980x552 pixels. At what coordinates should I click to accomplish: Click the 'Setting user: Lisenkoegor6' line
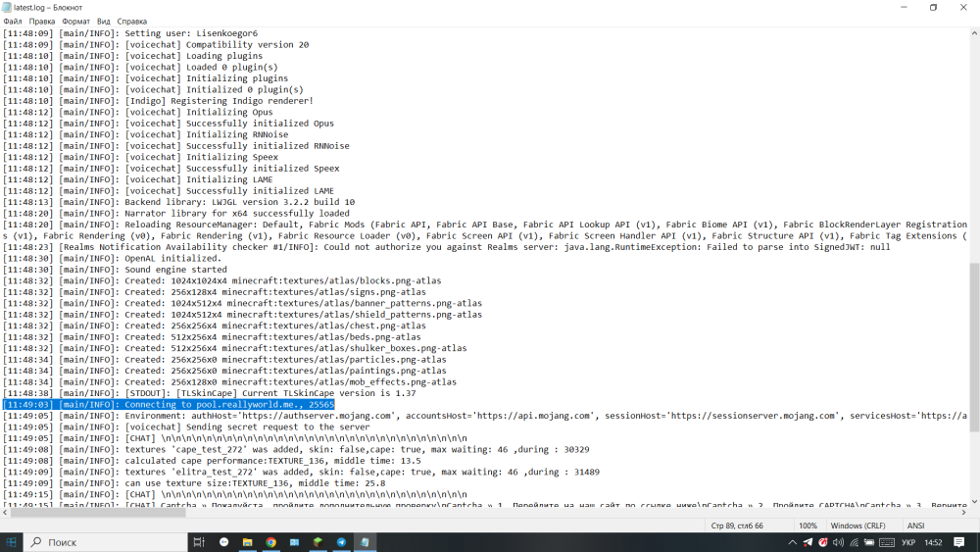coord(130,33)
